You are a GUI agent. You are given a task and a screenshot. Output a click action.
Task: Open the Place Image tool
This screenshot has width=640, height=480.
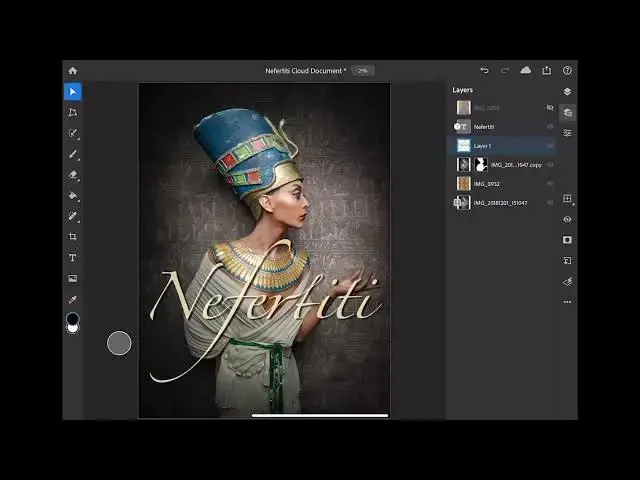click(73, 279)
